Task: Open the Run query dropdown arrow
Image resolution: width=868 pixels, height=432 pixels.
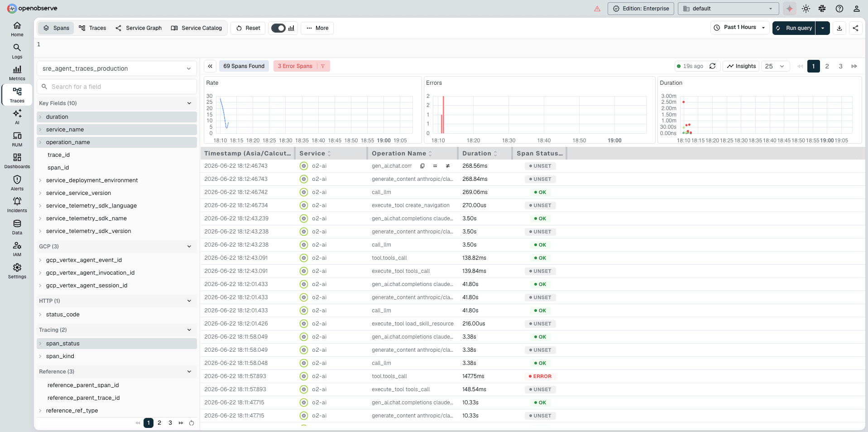Action: click(823, 28)
